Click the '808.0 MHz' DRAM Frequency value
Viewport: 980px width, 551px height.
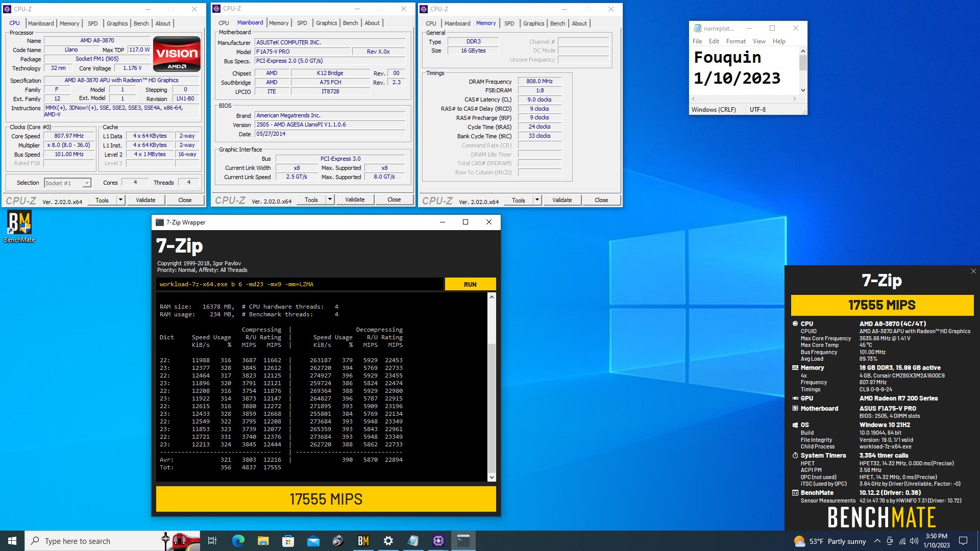click(x=540, y=81)
